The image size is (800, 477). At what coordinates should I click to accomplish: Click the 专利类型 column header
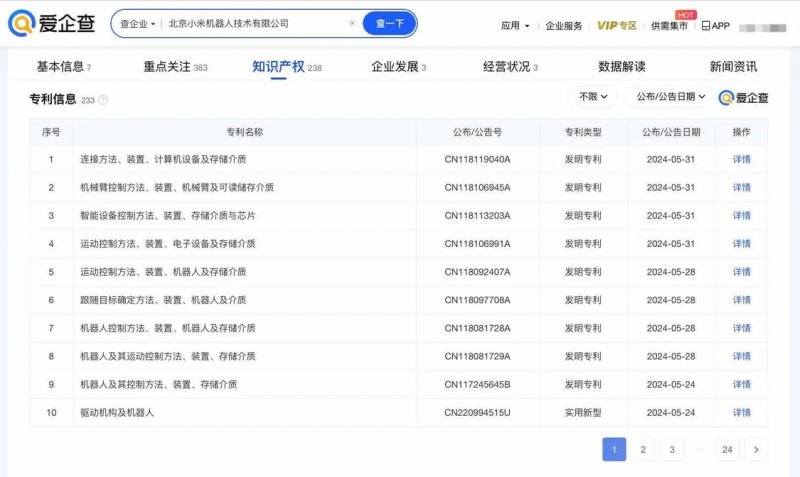coord(583,132)
